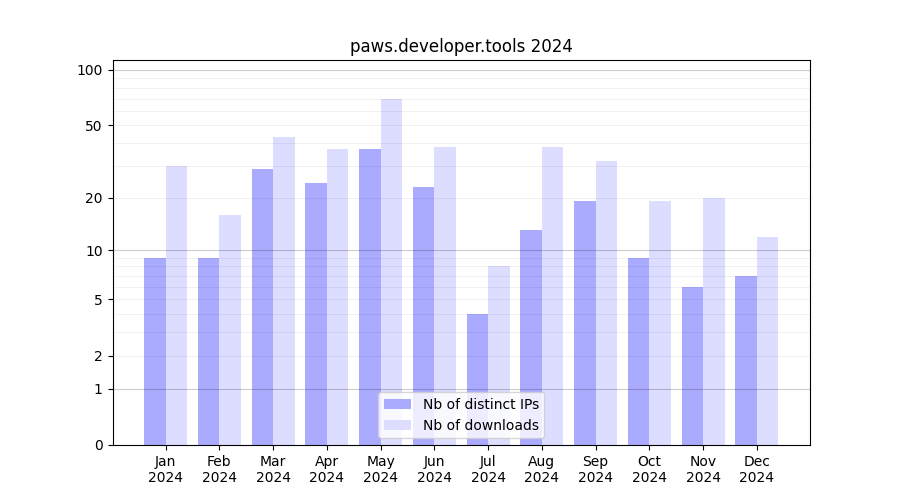Click the Nov 2024 distinct IPs bar
900x500 pixels.
692,366
